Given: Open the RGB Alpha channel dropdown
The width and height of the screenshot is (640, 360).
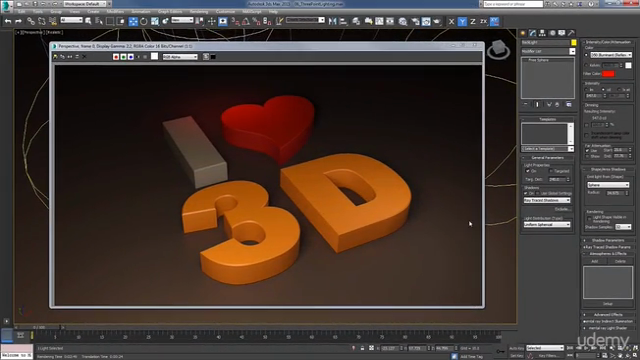Looking at the screenshot, I should coord(180,57).
